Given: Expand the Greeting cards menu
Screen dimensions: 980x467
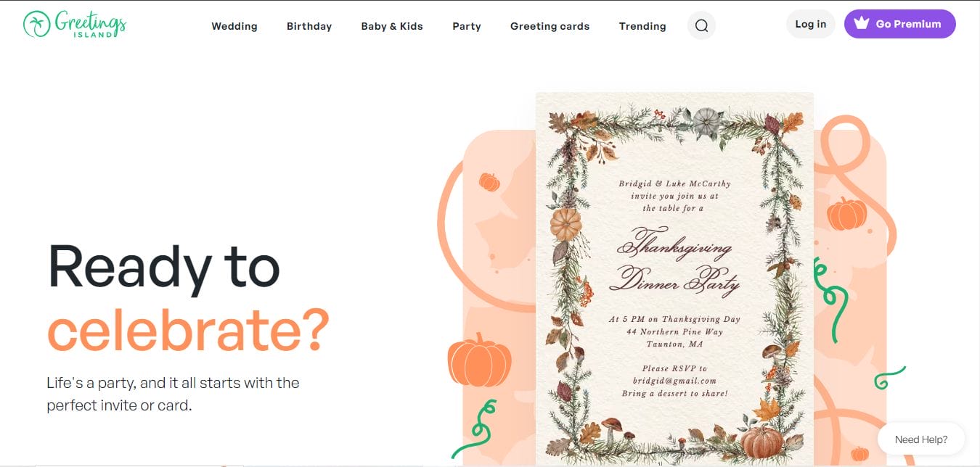Looking at the screenshot, I should click(x=550, y=26).
